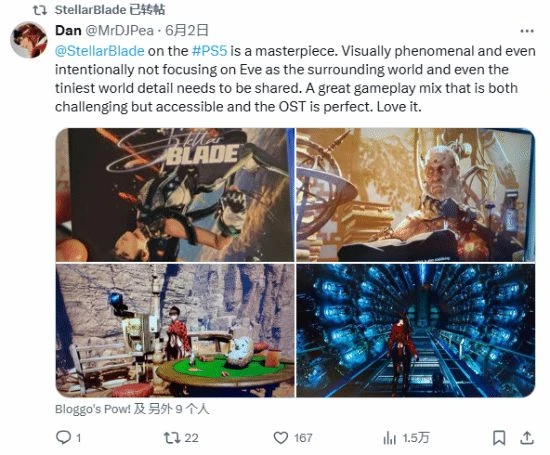Click the retweeted indicator icon near StellarBlade
550x455 pixels.
(x=40, y=10)
